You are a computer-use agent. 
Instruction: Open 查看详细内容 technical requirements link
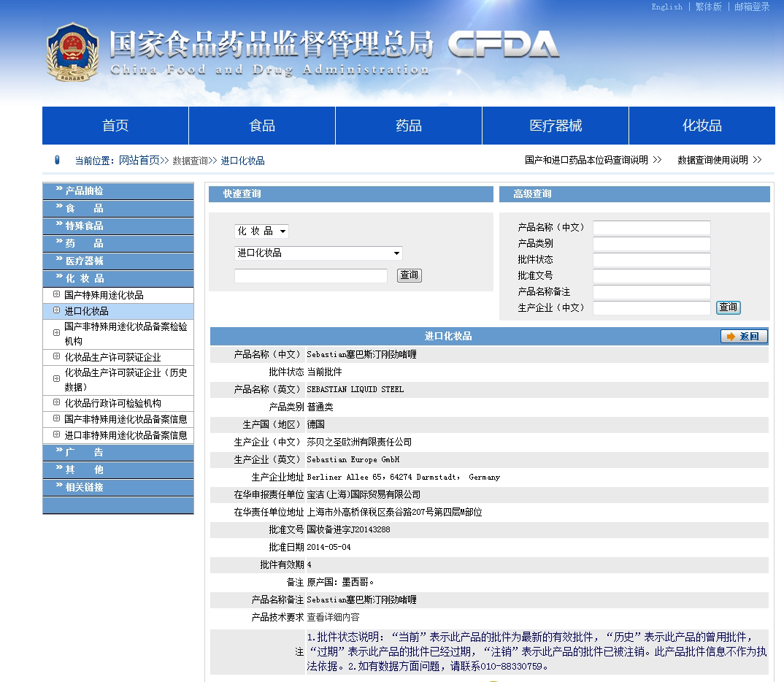[333, 617]
